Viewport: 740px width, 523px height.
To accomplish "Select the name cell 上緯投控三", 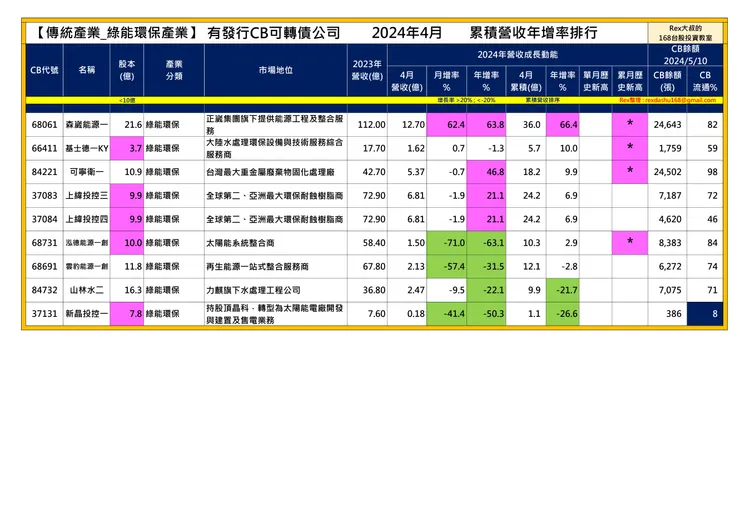I will click(87, 195).
